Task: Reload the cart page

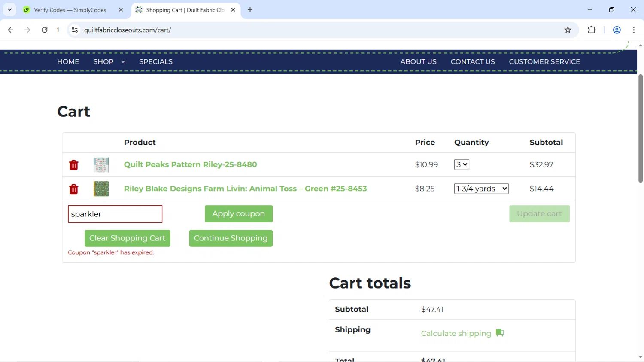Action: [x=44, y=30]
